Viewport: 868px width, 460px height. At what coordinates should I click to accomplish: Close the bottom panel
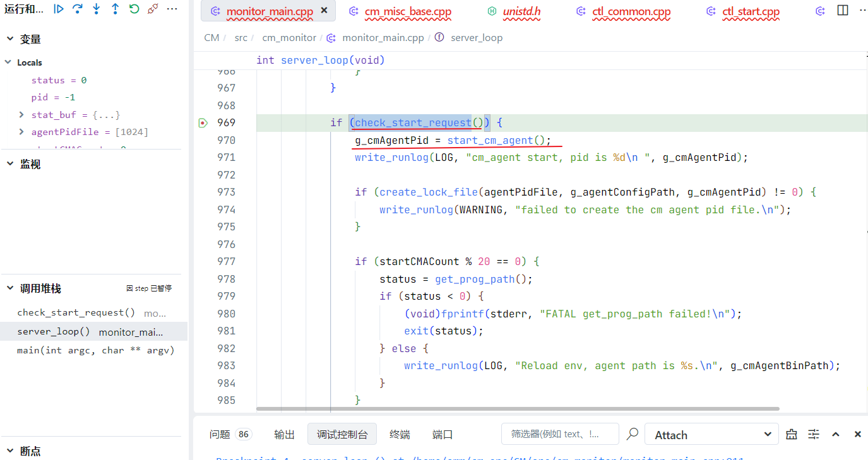[x=858, y=434]
